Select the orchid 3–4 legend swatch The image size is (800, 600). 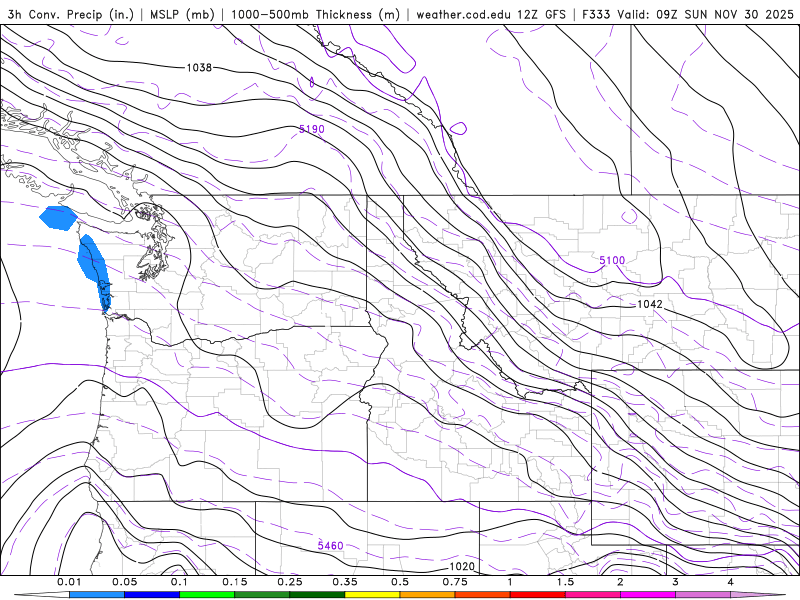[x=703, y=595]
